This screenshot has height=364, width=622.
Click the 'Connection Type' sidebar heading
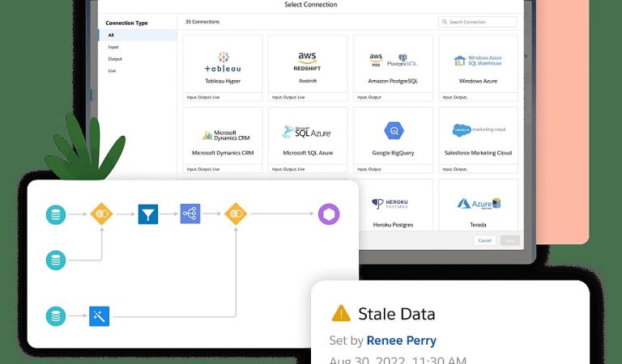coord(126,23)
